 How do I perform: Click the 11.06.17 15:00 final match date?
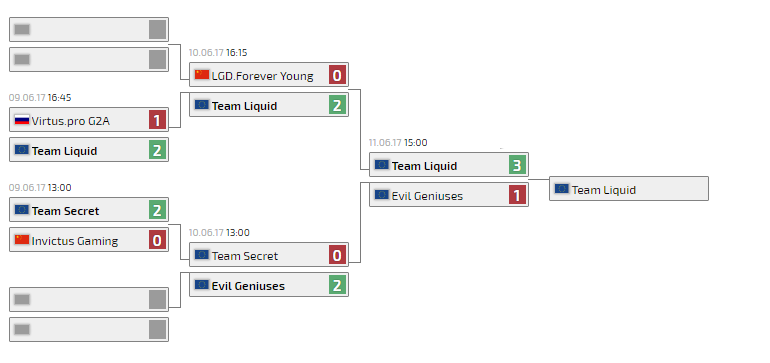coord(398,142)
